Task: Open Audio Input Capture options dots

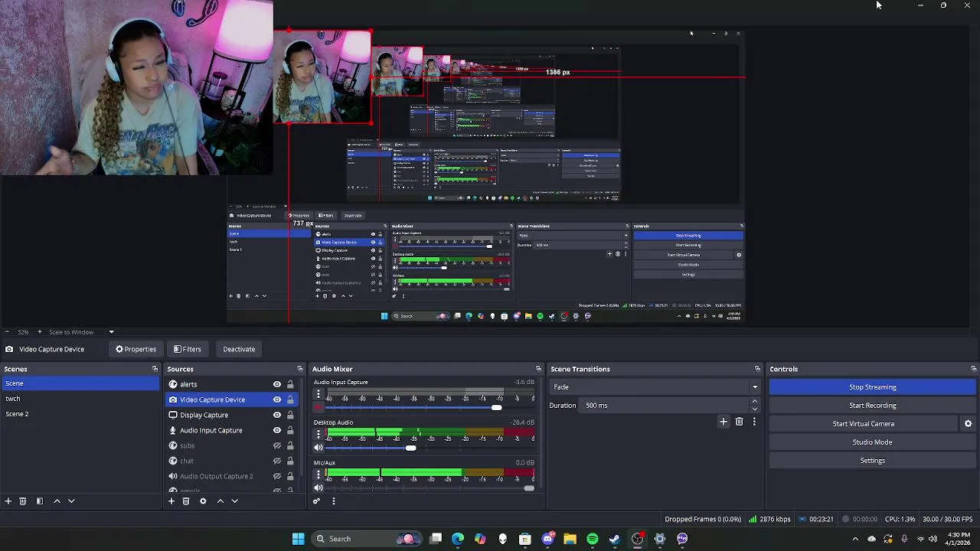Action: (x=318, y=394)
